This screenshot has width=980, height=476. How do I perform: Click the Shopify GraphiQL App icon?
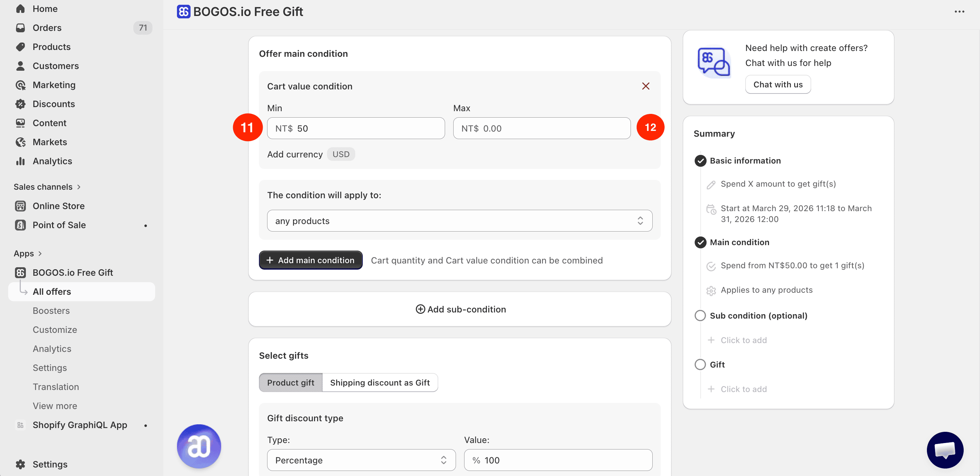[x=20, y=425]
